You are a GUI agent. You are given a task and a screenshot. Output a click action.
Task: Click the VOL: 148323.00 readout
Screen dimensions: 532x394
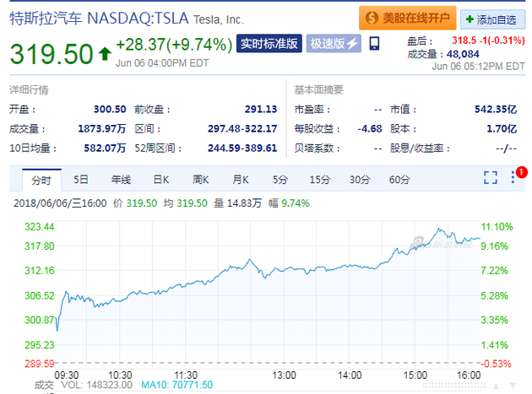pos(97,385)
